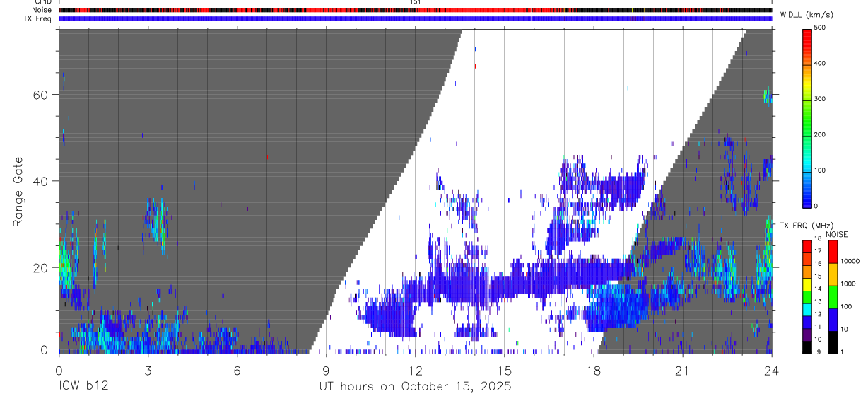Click the 'TX Freq' label at the top left
The height and width of the screenshot is (401, 868).
38,18
